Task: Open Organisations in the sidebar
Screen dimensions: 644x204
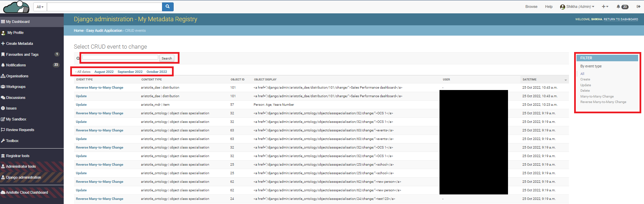Action: tap(17, 76)
